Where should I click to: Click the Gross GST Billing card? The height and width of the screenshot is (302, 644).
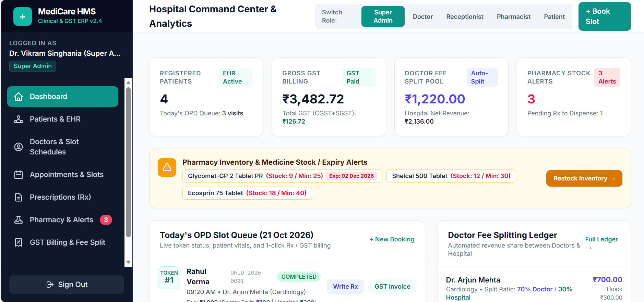(329, 97)
